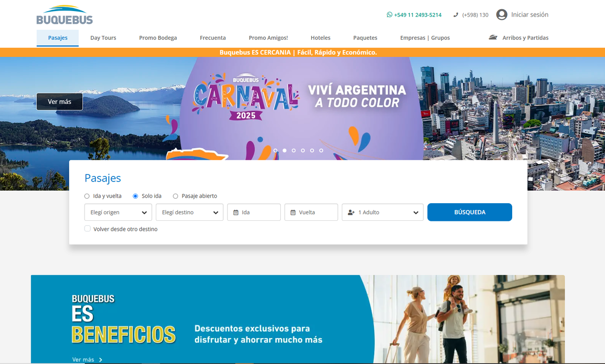Open the Elegí origen dropdown

click(118, 212)
